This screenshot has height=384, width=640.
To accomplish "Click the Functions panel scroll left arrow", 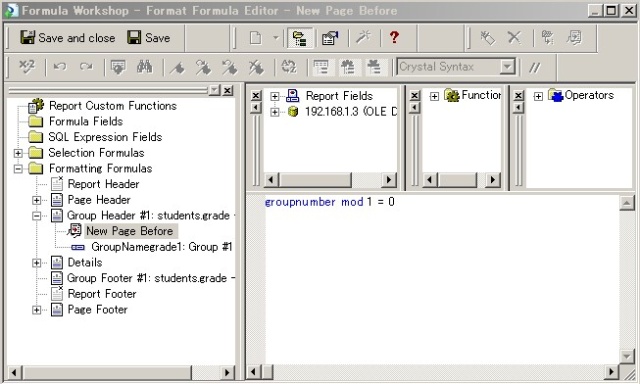I will pyautogui.click(x=429, y=180).
